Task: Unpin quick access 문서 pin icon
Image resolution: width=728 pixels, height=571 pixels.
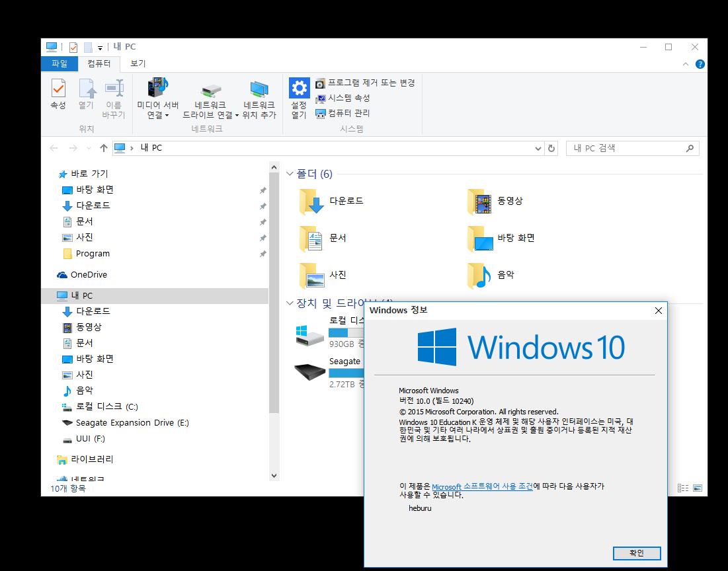Action: click(263, 222)
